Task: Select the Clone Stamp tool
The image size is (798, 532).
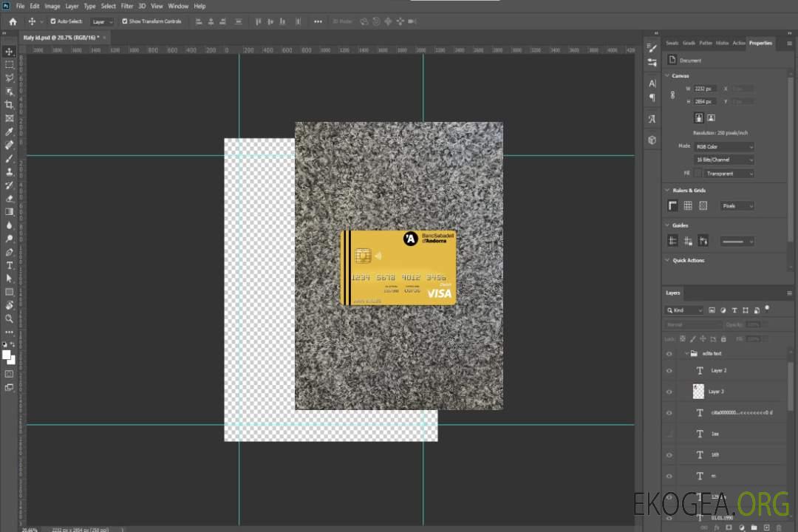Action: point(10,171)
